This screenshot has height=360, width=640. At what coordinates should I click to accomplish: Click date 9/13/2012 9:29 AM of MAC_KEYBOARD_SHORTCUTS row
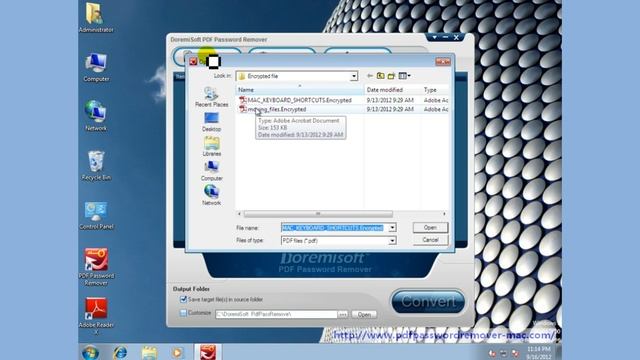(x=390, y=100)
